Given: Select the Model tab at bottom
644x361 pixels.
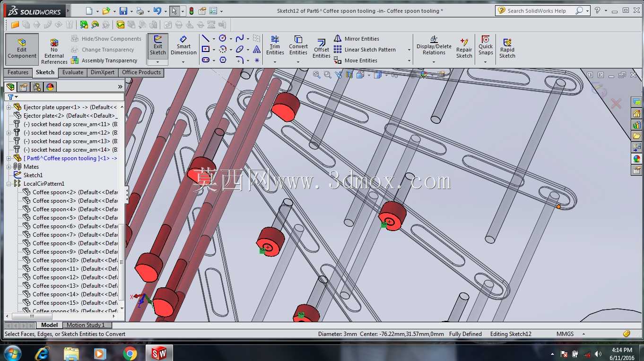Looking at the screenshot, I should (49, 325).
